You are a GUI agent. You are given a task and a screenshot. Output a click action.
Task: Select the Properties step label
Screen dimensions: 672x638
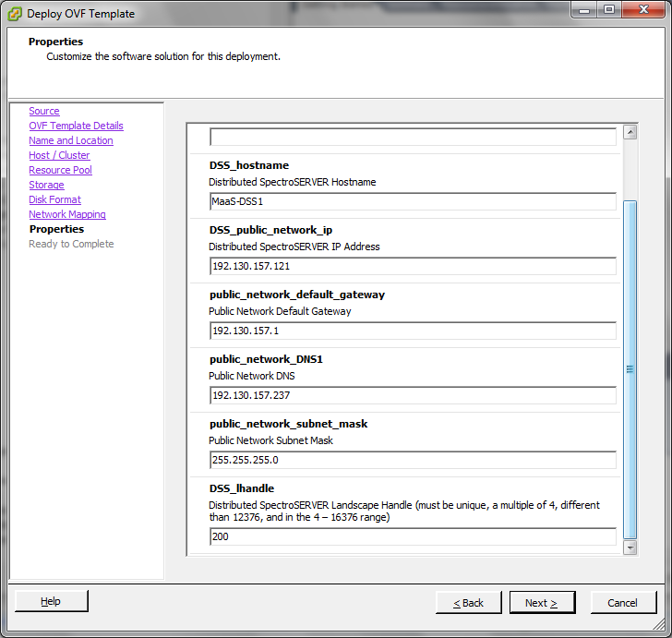point(56,229)
